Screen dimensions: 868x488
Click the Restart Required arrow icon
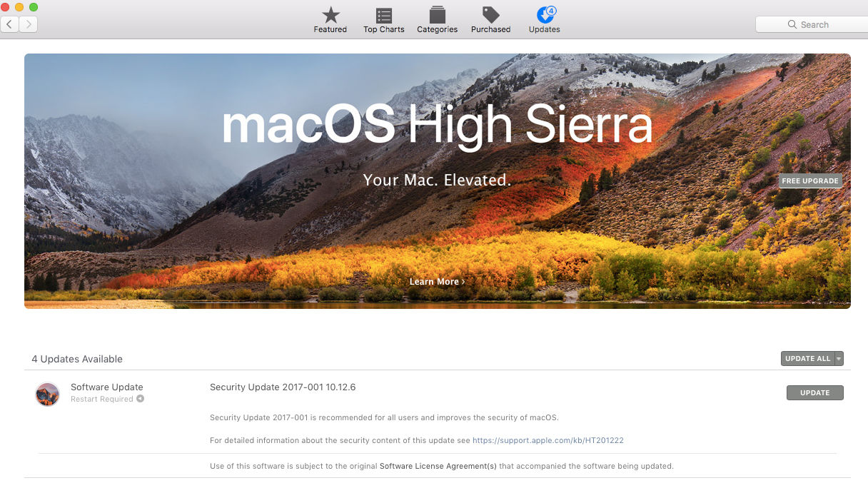click(140, 399)
